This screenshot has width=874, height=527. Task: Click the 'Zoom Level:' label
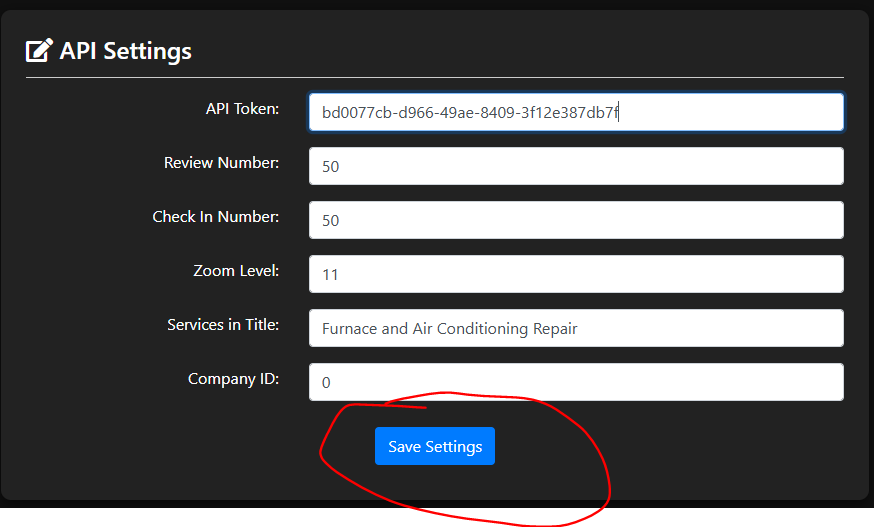coord(236,270)
